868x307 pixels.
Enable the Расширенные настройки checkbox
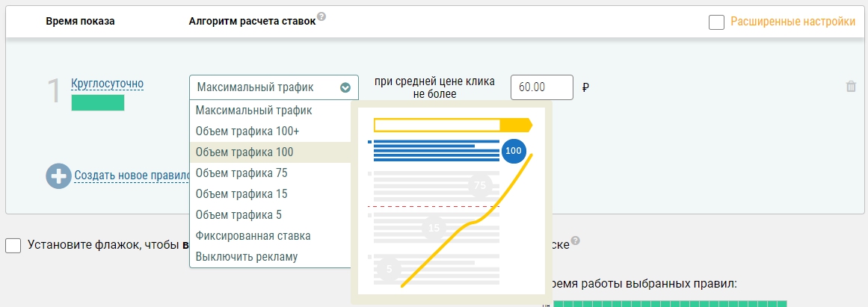click(716, 22)
